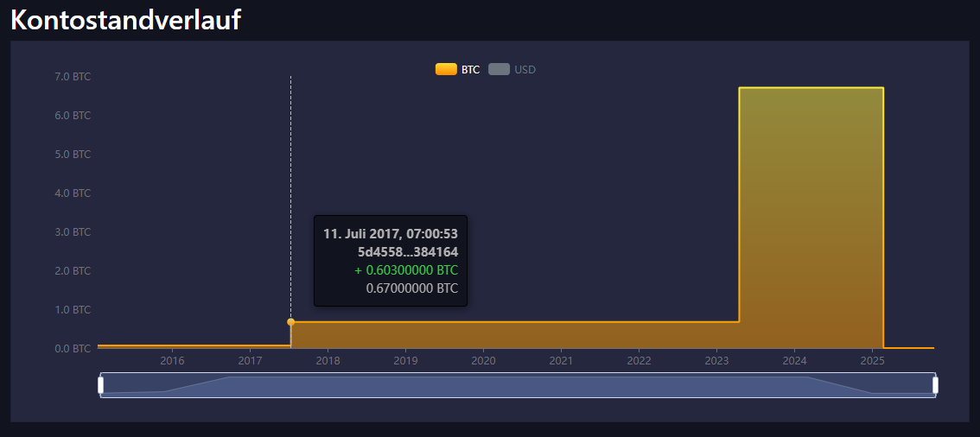Click the middle of the range navigator bar
The height and width of the screenshot is (437, 980).
pyautogui.click(x=518, y=385)
